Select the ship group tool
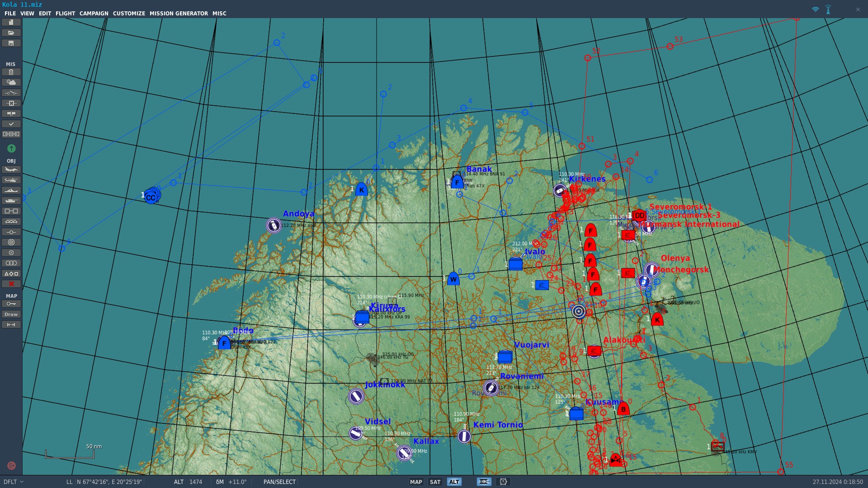 coord(11,190)
